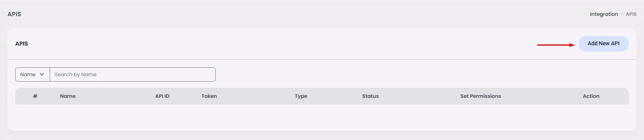Click the Action column header
This screenshot has width=644, height=140.
point(591,96)
